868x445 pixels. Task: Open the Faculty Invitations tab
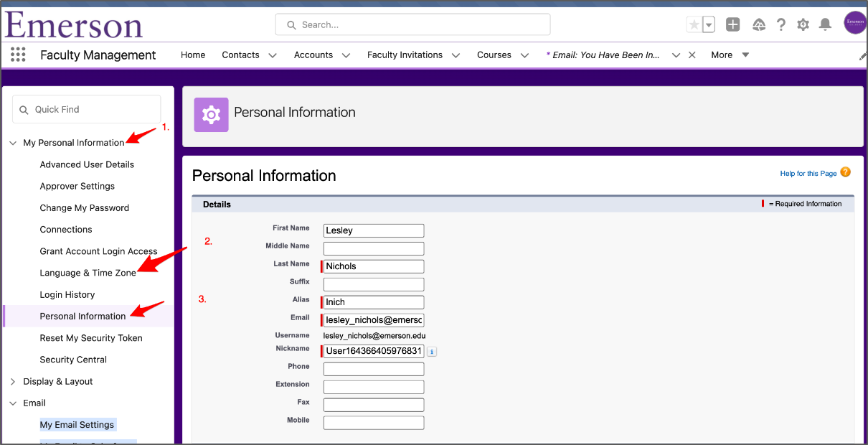coord(405,55)
